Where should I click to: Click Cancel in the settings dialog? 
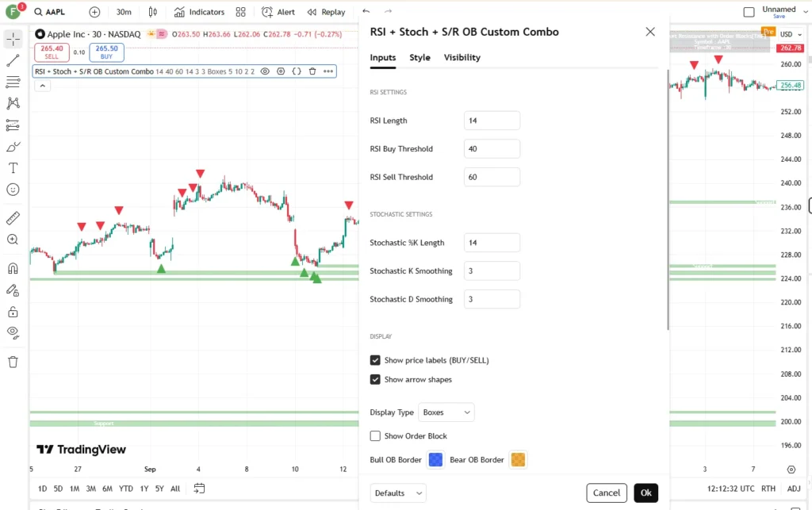pos(607,493)
